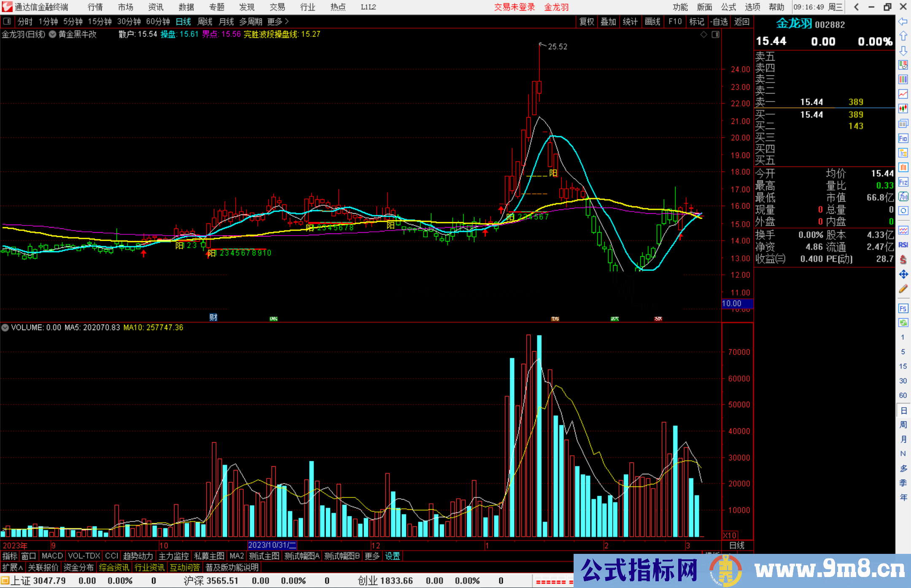Open the 资讯 menu
The width and height of the screenshot is (911, 588).
156,7
